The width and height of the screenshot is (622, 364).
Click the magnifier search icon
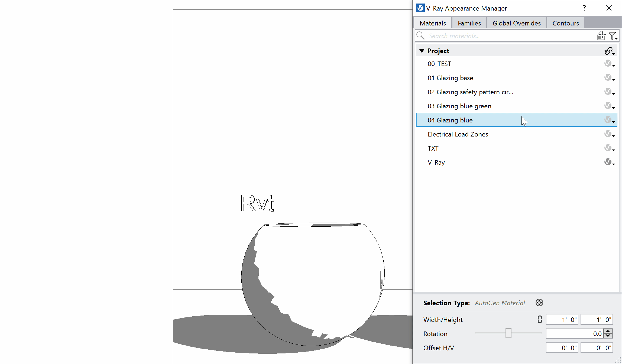[420, 35]
